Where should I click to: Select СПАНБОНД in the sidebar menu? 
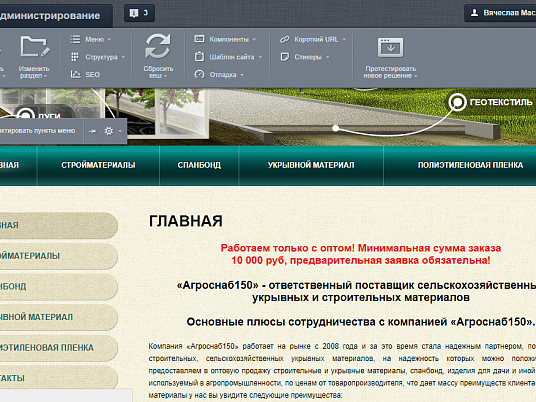(58, 286)
